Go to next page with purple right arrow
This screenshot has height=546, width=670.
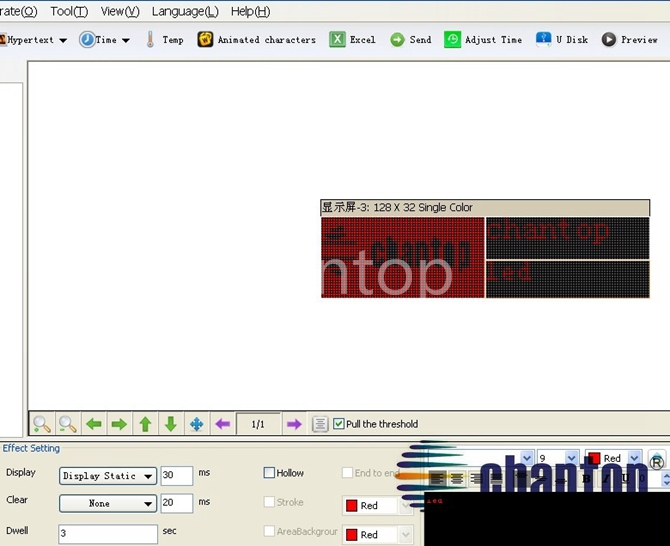(294, 424)
